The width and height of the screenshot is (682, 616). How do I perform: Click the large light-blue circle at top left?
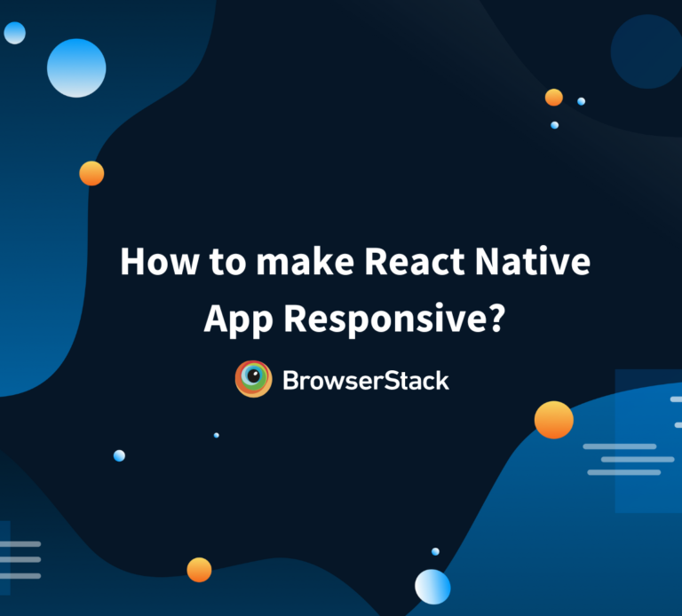click(76, 67)
